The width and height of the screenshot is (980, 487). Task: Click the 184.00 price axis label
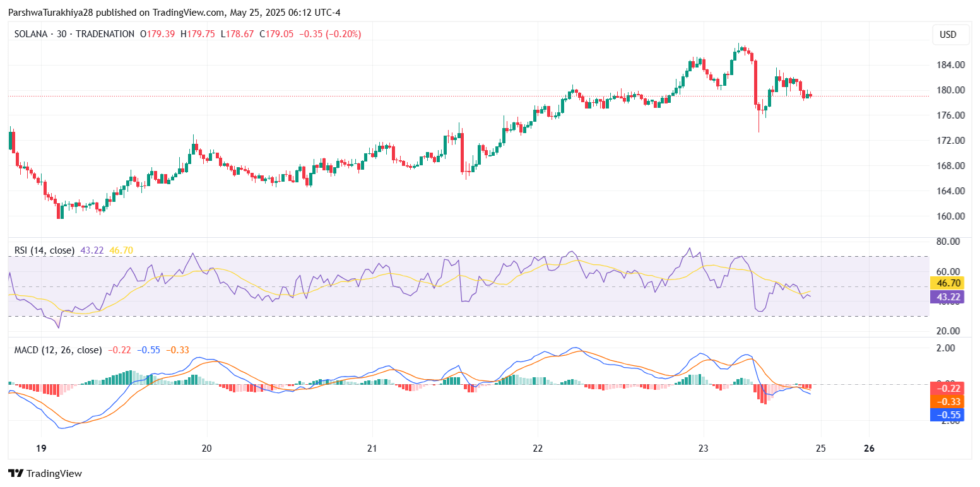coord(950,65)
